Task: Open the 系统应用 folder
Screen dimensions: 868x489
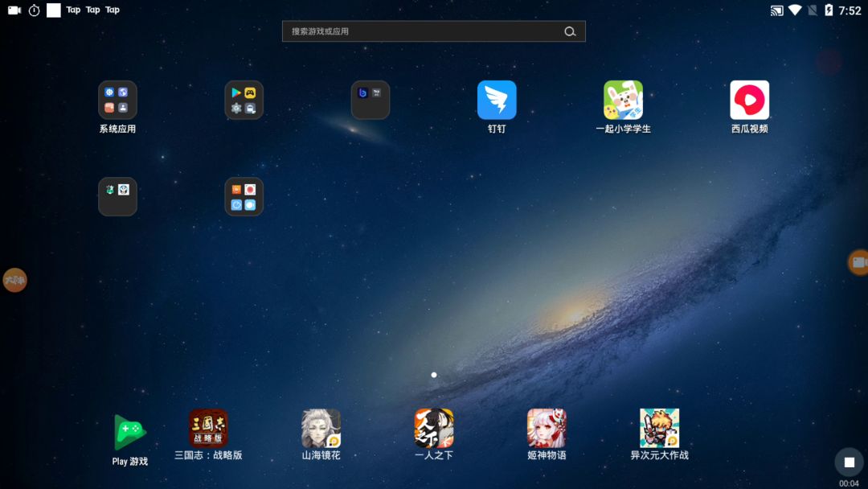Action: click(x=117, y=101)
